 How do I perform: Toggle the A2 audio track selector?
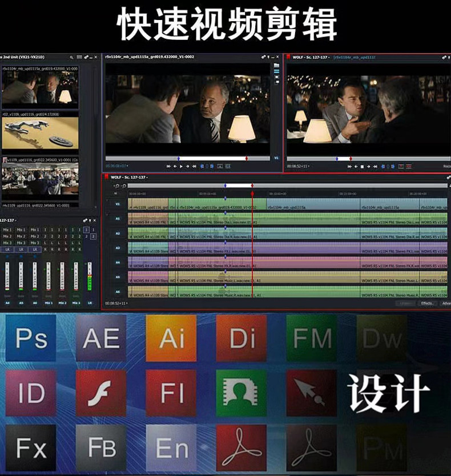tap(118, 233)
